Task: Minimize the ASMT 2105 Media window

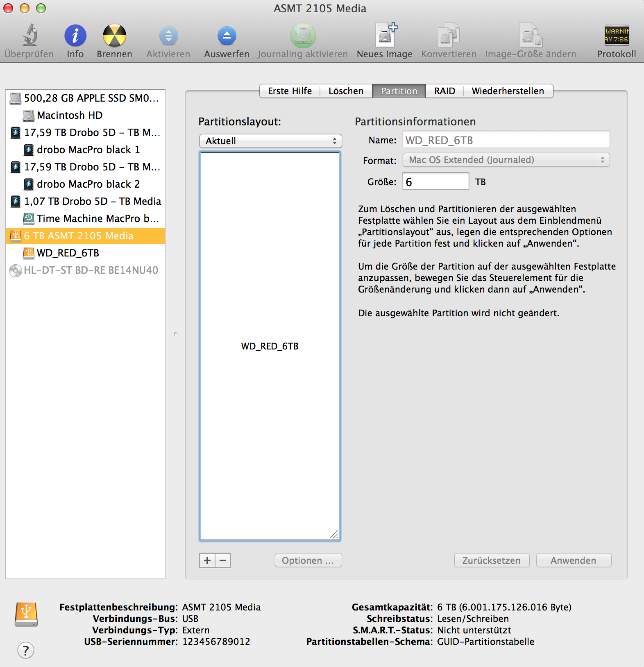Action: 25,8
